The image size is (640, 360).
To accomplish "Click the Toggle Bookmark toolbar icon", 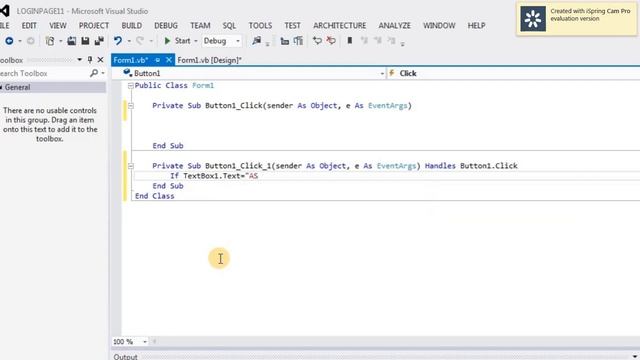I will pos(350,41).
